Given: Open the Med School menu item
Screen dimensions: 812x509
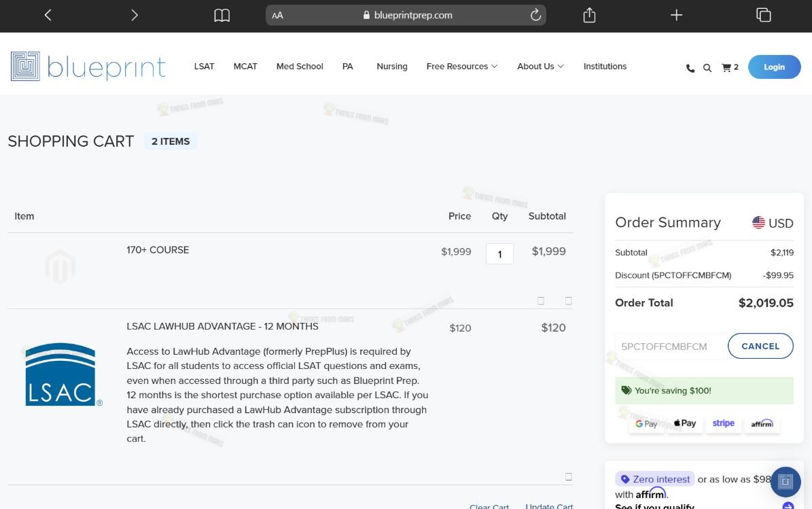Looking at the screenshot, I should [x=300, y=67].
